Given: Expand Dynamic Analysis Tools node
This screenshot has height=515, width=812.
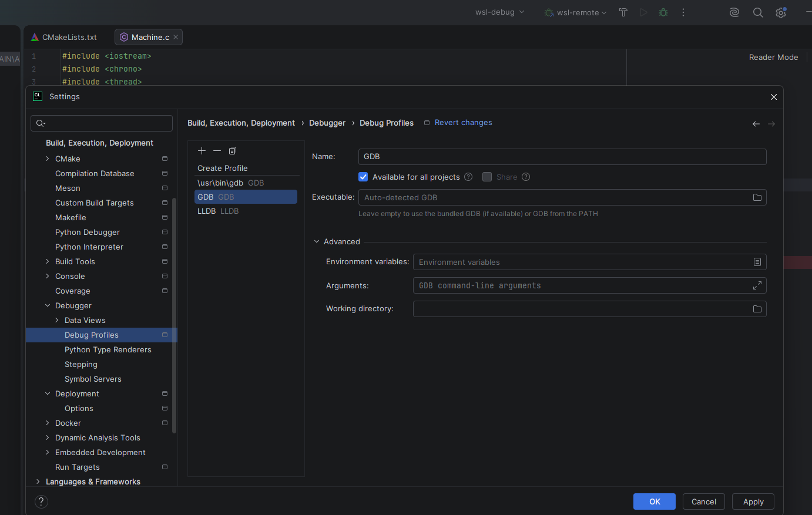Looking at the screenshot, I should [x=48, y=437].
